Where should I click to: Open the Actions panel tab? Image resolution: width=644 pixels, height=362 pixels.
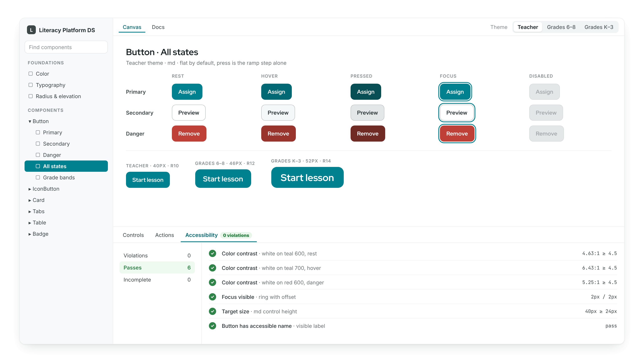(164, 235)
